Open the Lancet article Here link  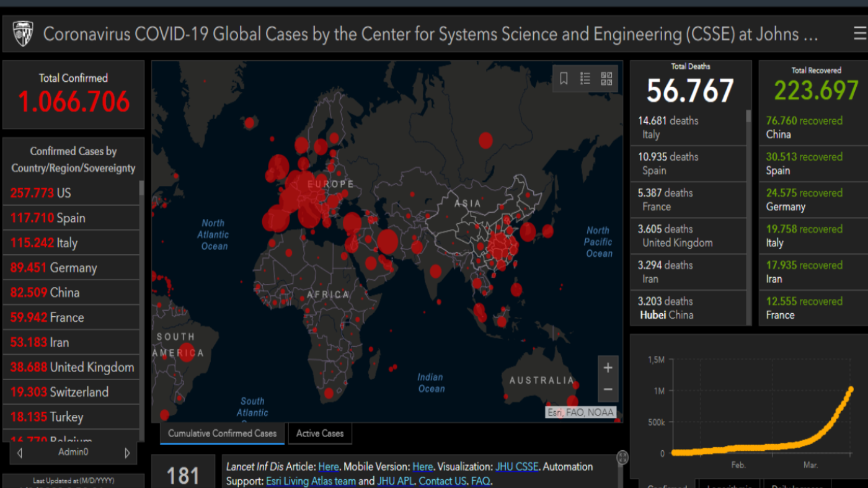328,467
